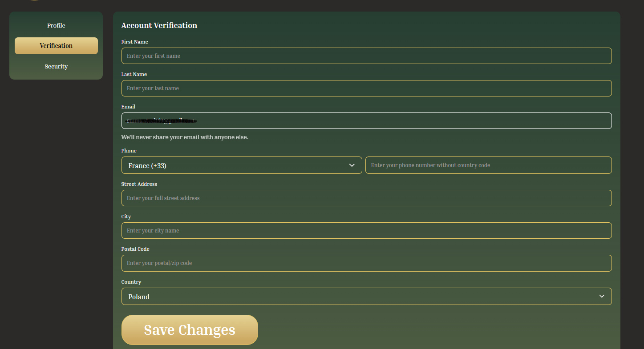Click the Account Verification heading
This screenshot has width=644, height=349.
point(159,25)
